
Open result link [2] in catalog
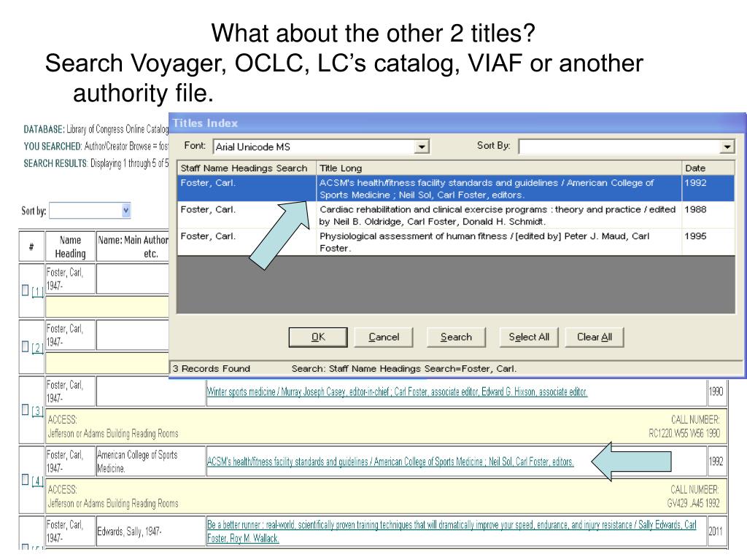pyautogui.click(x=38, y=349)
